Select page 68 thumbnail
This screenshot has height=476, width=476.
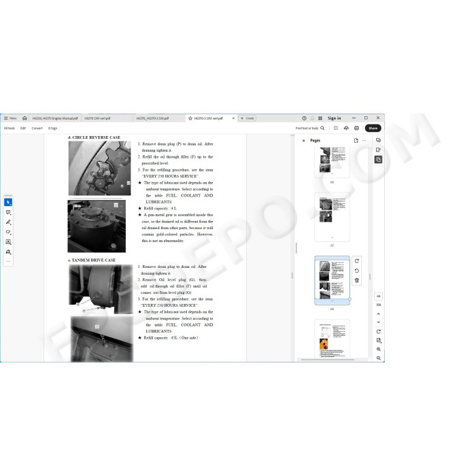[x=332, y=280]
